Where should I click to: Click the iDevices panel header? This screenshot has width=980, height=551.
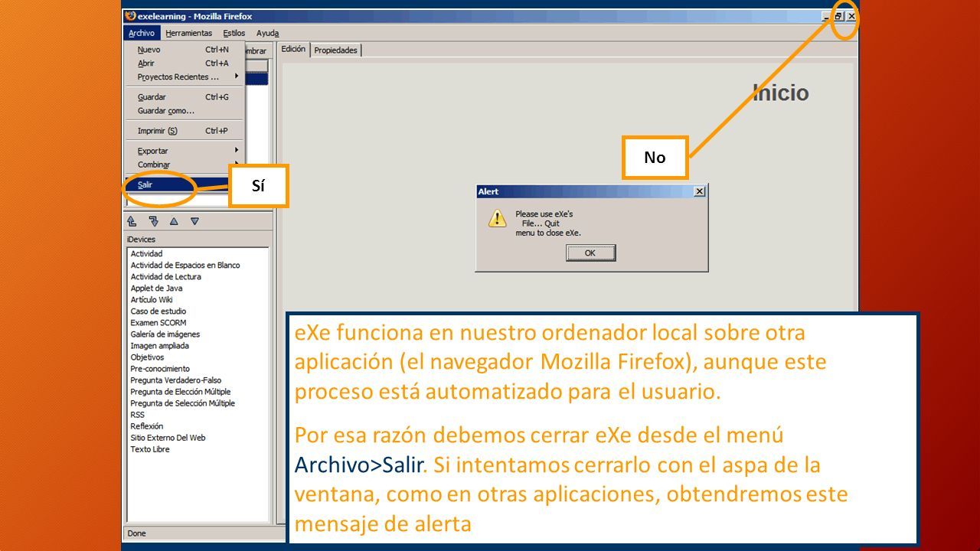(x=142, y=240)
